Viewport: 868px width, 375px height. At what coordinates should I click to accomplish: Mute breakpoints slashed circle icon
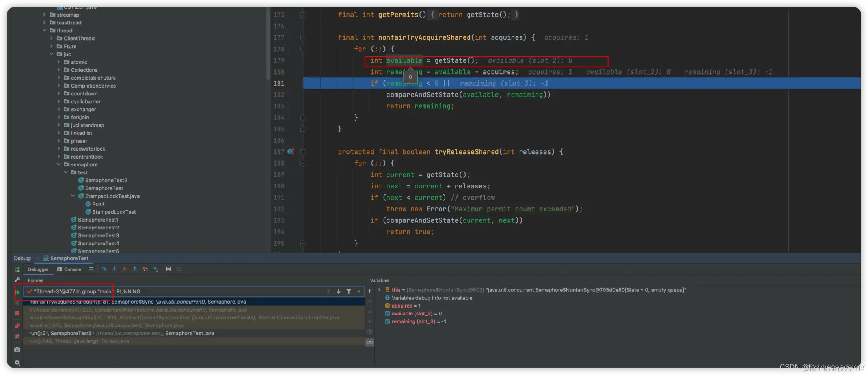click(17, 336)
